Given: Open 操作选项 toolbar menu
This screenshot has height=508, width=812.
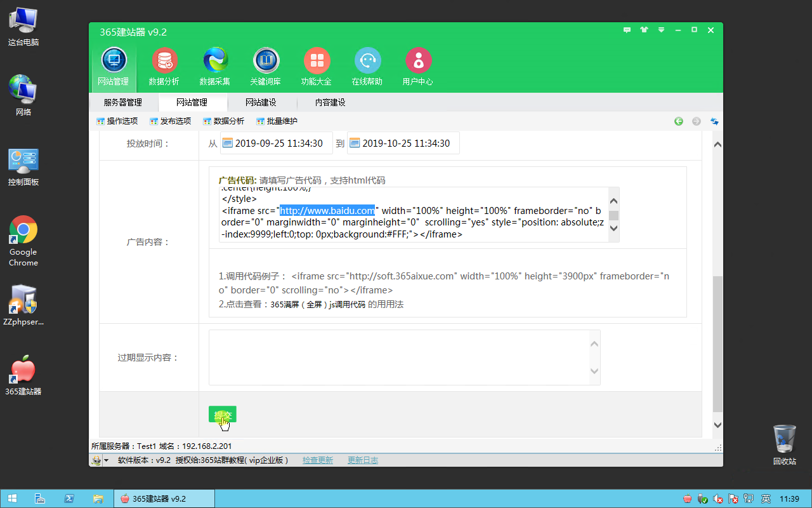Looking at the screenshot, I should point(117,121).
